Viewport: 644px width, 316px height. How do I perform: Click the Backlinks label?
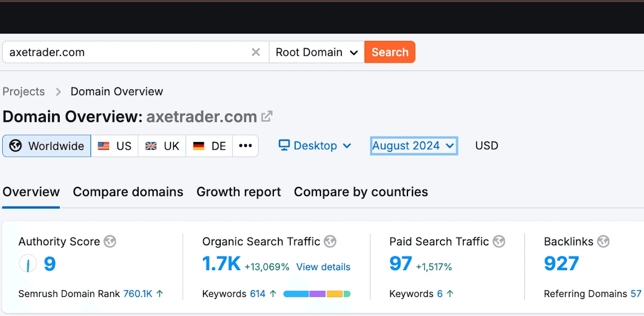(569, 242)
